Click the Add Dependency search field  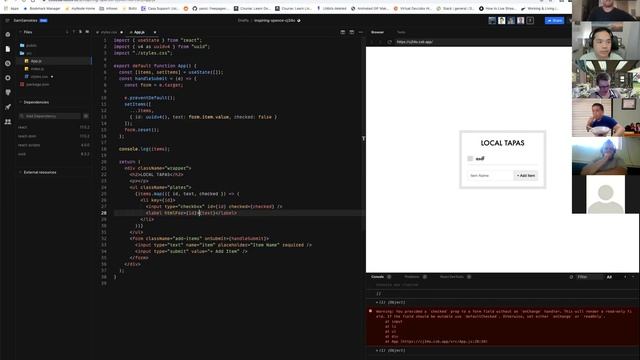(50, 116)
